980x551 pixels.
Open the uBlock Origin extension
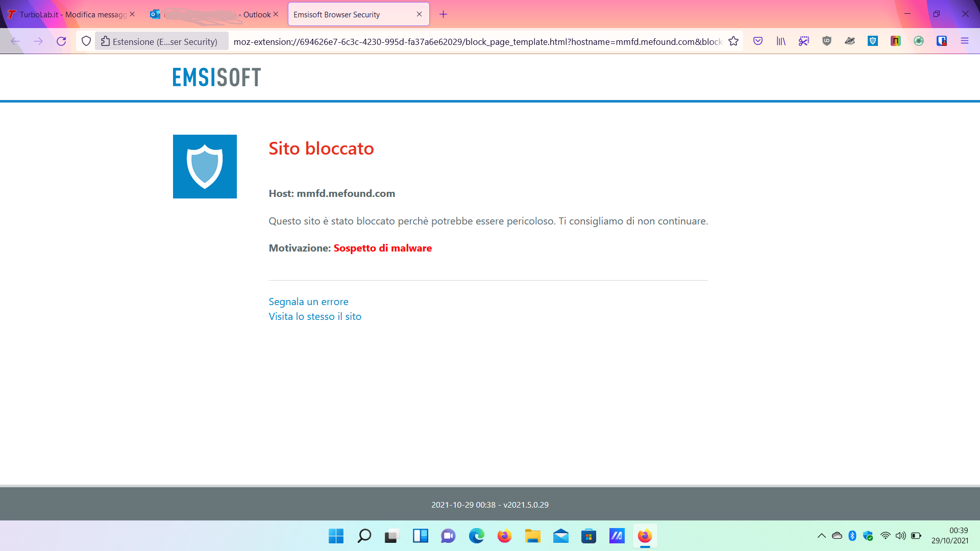(x=827, y=41)
